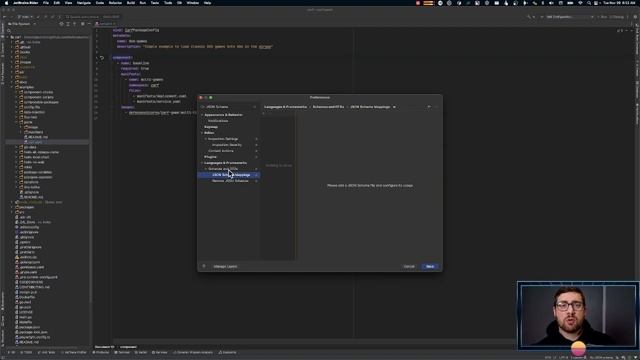
Task: Click the search icon in the project panel
Action: click(x=9, y=31)
